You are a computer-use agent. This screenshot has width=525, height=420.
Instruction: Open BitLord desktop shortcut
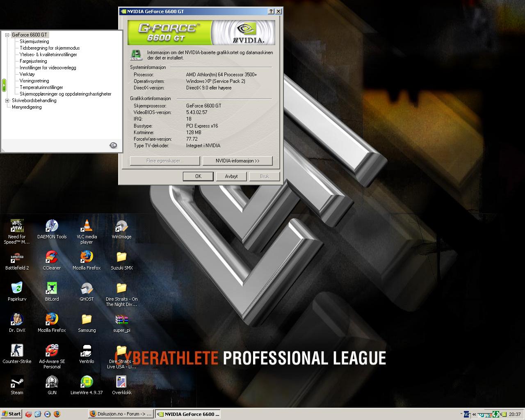[52, 291]
